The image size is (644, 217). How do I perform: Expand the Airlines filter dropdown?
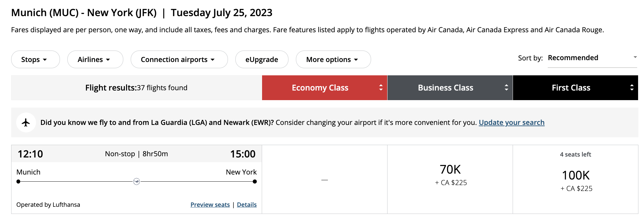(x=95, y=60)
